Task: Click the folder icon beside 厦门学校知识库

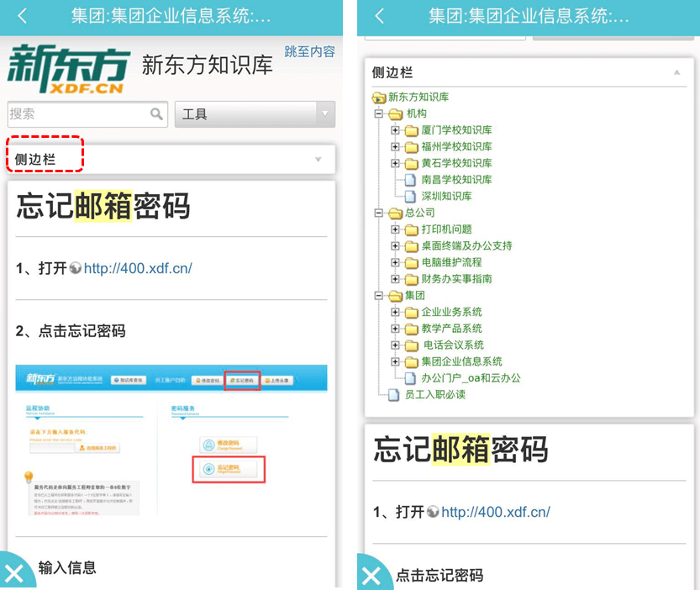Action: pos(411,130)
